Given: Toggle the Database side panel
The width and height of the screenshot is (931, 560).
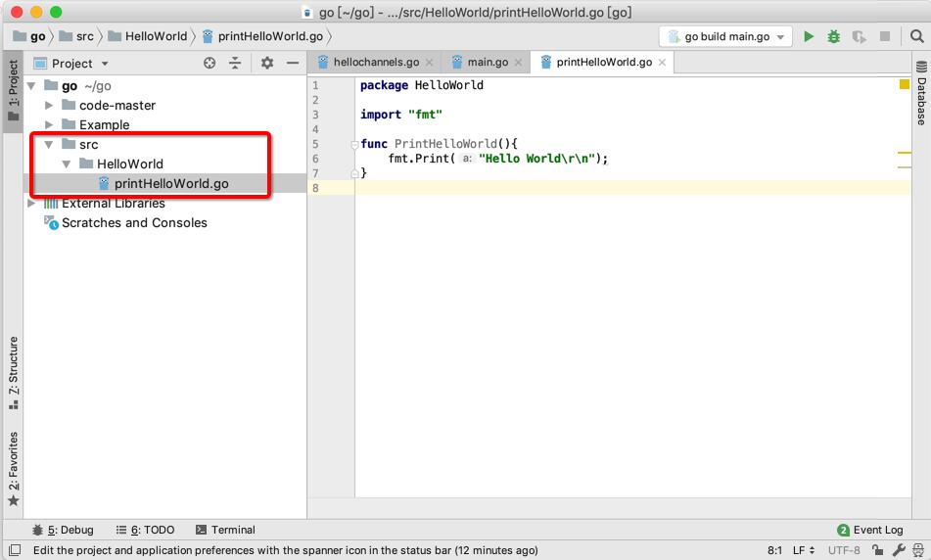Looking at the screenshot, I should pyautogui.click(x=921, y=95).
